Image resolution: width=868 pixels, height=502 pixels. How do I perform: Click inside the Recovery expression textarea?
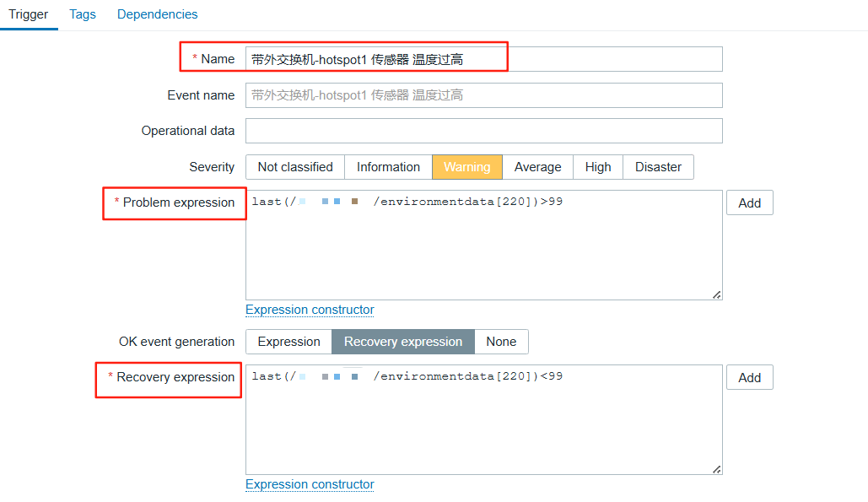(x=483, y=426)
